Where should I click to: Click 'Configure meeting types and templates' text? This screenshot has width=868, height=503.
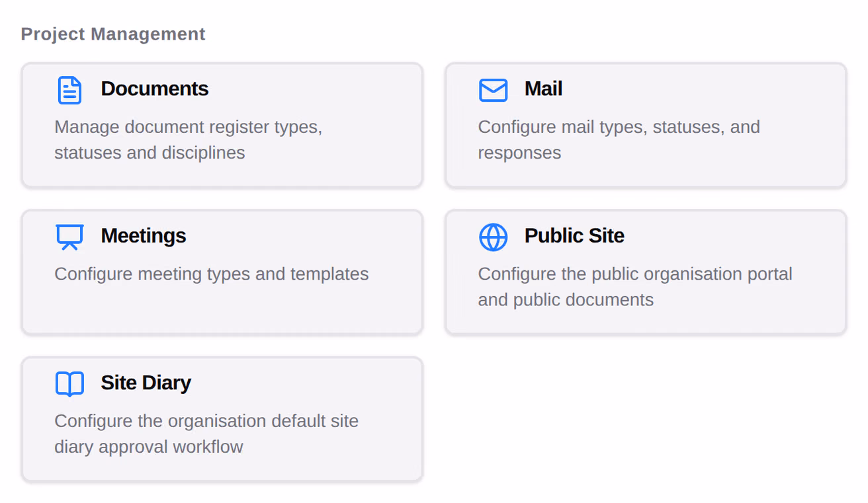pos(212,274)
